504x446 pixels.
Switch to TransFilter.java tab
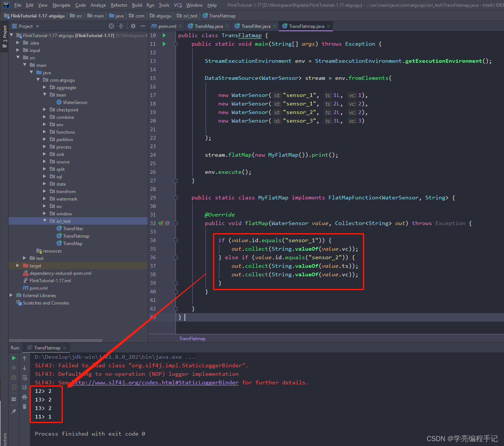click(256, 26)
